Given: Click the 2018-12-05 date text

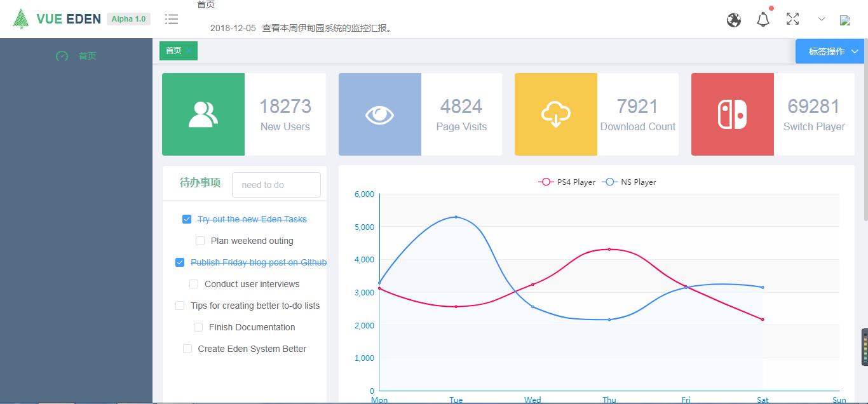Looking at the screenshot, I should pyautogui.click(x=233, y=28).
